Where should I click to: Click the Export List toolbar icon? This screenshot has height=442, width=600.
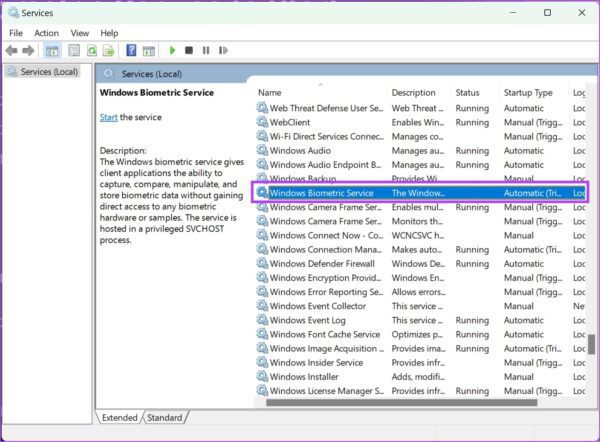click(109, 51)
